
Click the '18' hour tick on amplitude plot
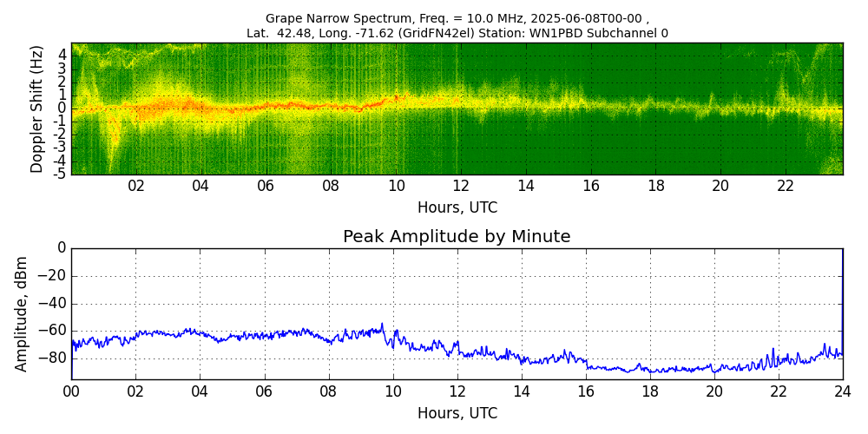click(649, 391)
